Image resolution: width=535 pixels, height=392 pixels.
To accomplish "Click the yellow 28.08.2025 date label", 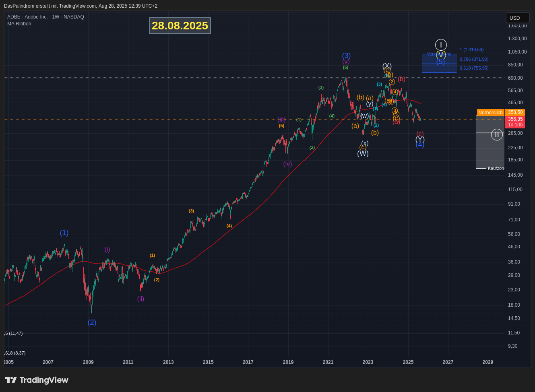I will tap(180, 26).
